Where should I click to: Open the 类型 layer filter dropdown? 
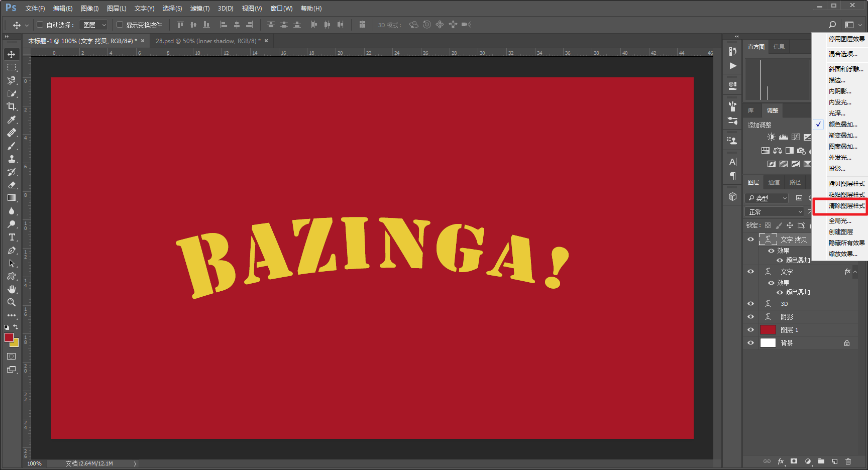click(x=767, y=198)
